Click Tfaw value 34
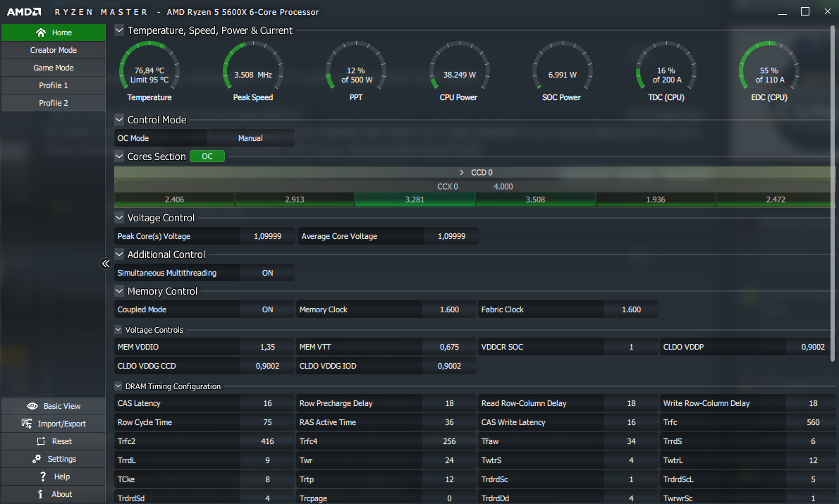 [x=632, y=441]
